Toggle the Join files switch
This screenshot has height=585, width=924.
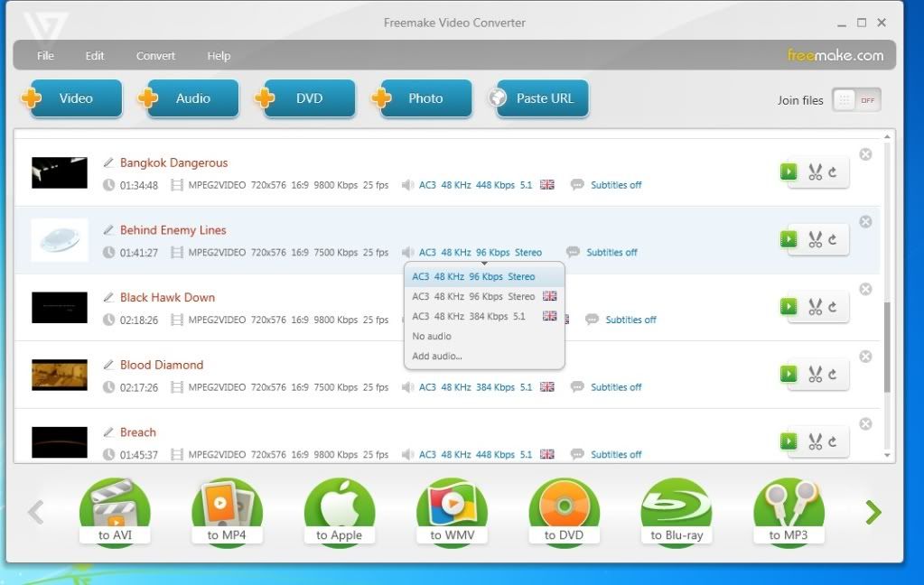point(857,100)
